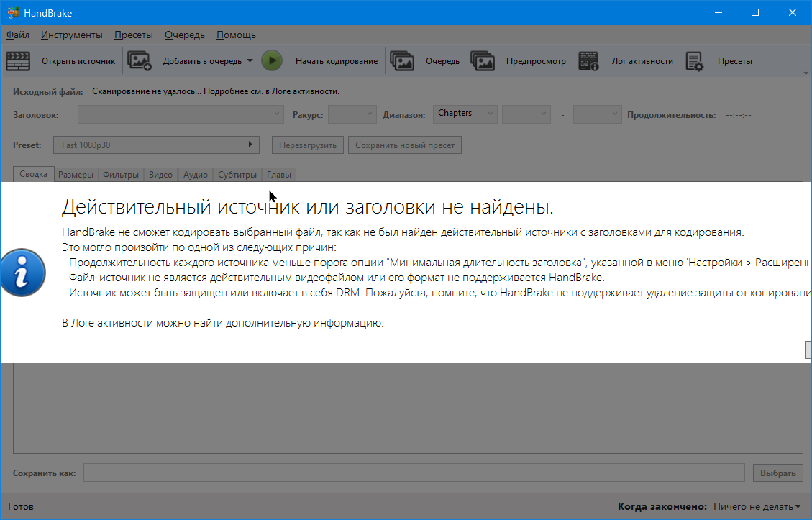Click Добавить в очередь toolbar label
Screen dimensions: 812x520
(x=203, y=61)
